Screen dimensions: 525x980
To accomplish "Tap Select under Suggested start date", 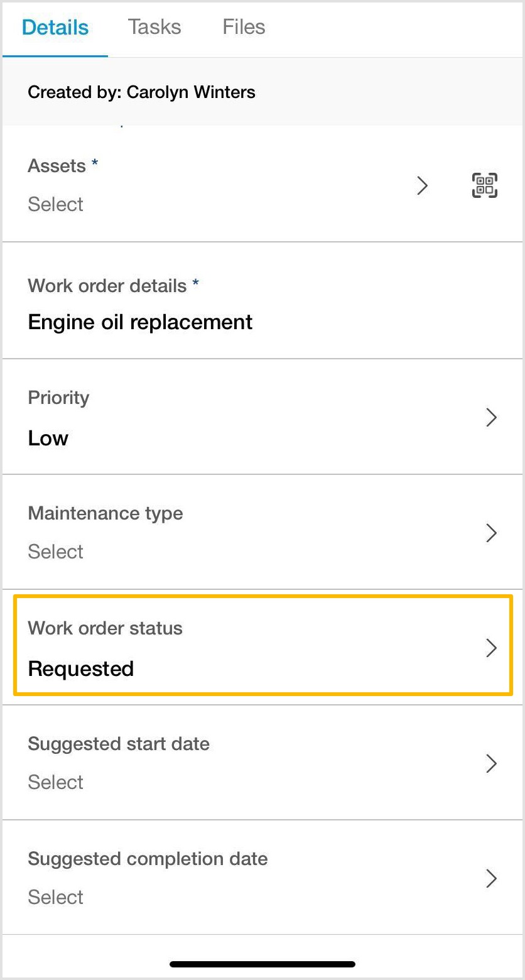I will [x=55, y=782].
